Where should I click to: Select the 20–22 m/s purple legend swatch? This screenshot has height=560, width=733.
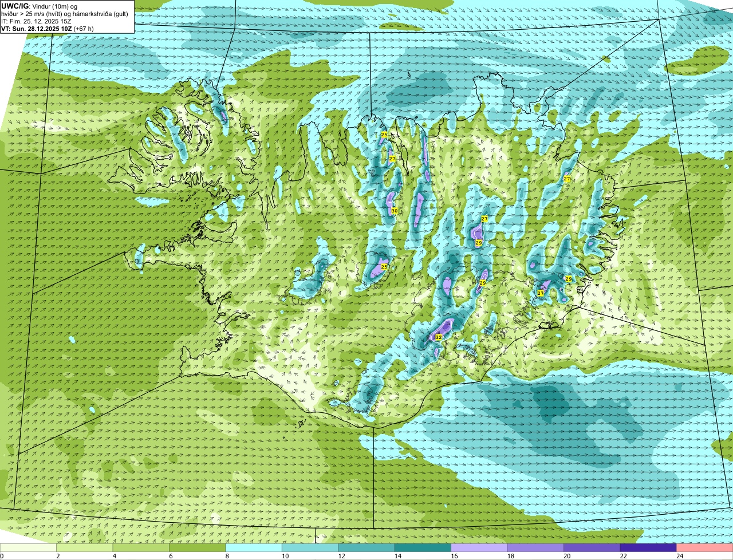click(x=592, y=548)
